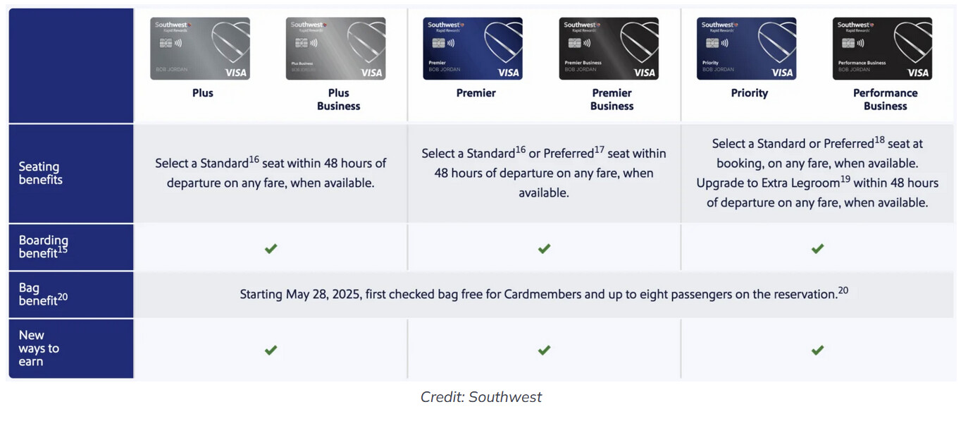Click the Performance Business card name label
This screenshot has width=980, height=421.
[x=885, y=99]
